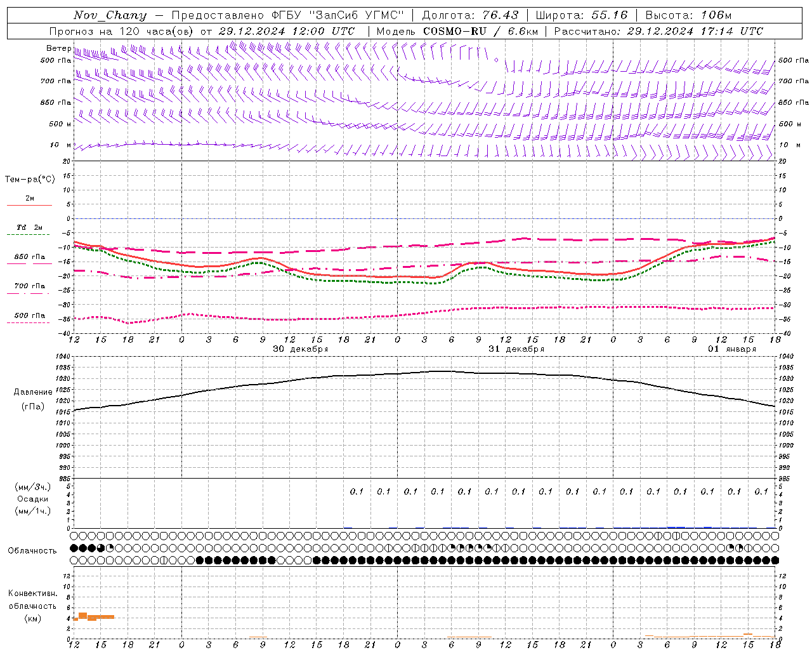812x650 pixels.
Task: Click the '700 гПа' temperature legend entry
Action: coord(30,286)
